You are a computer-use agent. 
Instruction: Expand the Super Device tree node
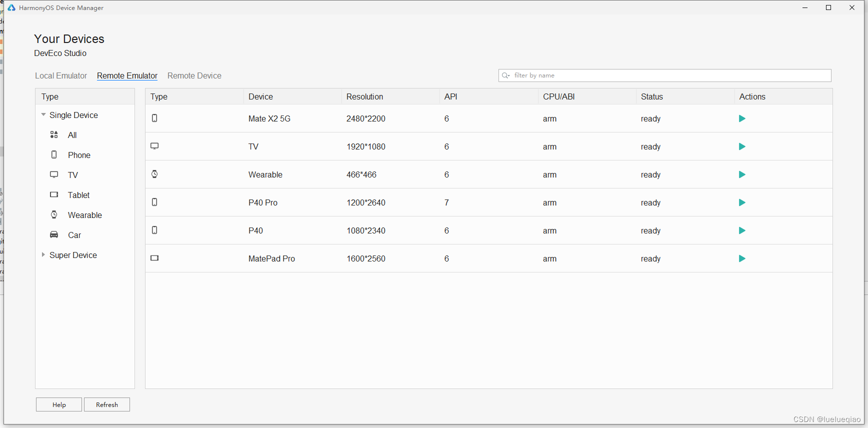pyautogui.click(x=43, y=254)
